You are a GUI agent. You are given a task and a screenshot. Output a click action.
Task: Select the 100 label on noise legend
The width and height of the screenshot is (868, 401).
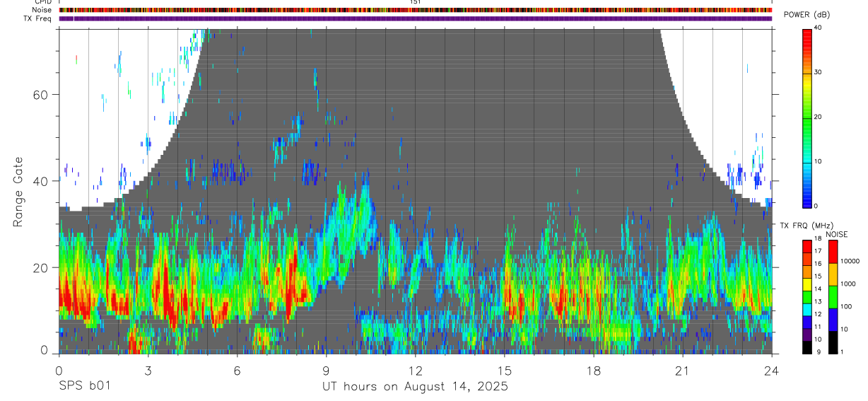coord(845,306)
